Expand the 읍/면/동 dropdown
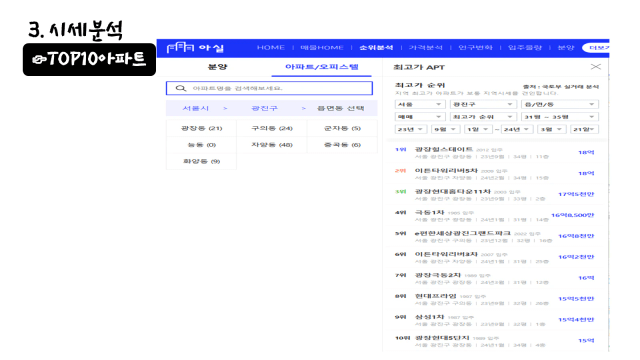 [x=560, y=104]
